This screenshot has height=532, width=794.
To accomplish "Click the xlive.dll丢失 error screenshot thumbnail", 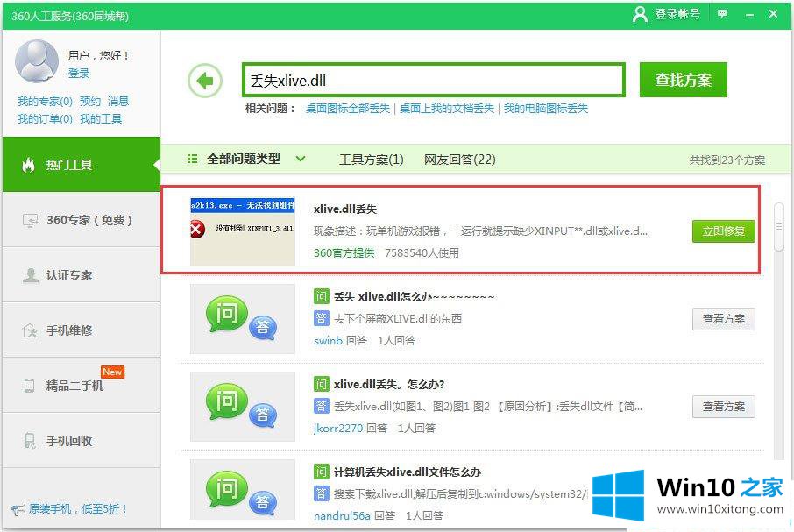I will pos(243,232).
